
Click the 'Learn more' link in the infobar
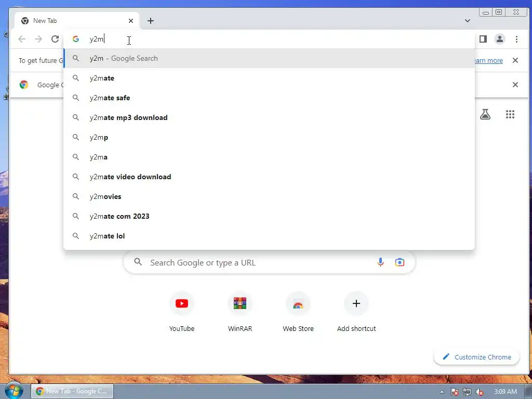coord(488,60)
